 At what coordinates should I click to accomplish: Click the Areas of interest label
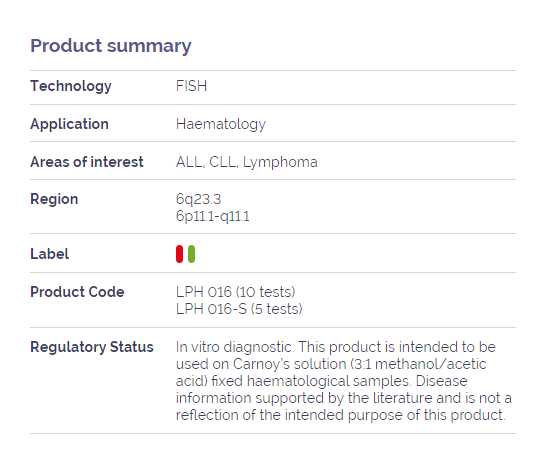pos(87,162)
